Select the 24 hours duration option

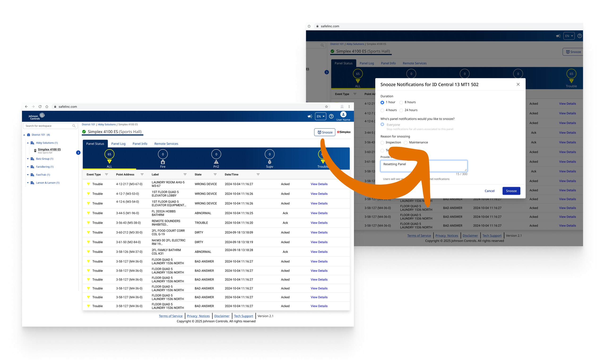[x=401, y=110]
